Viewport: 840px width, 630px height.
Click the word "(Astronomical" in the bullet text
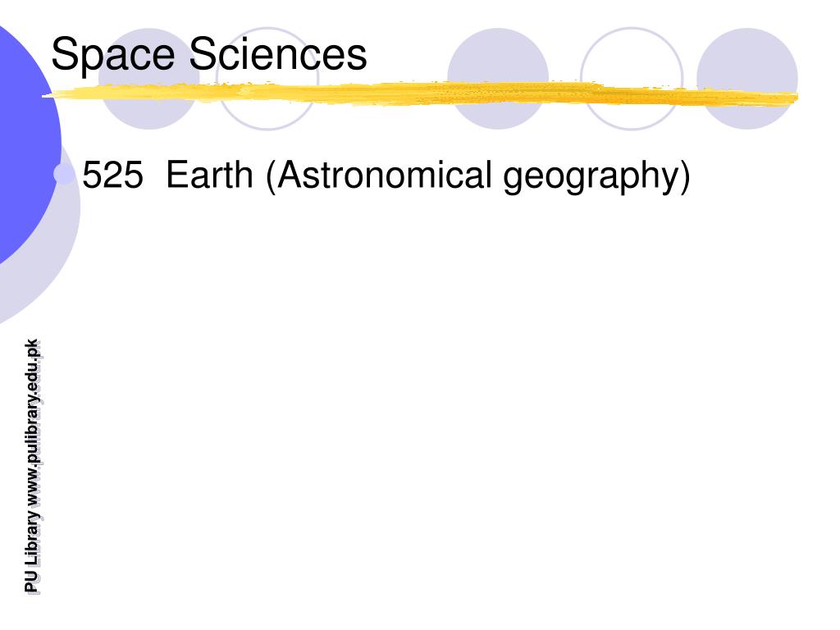point(379,176)
